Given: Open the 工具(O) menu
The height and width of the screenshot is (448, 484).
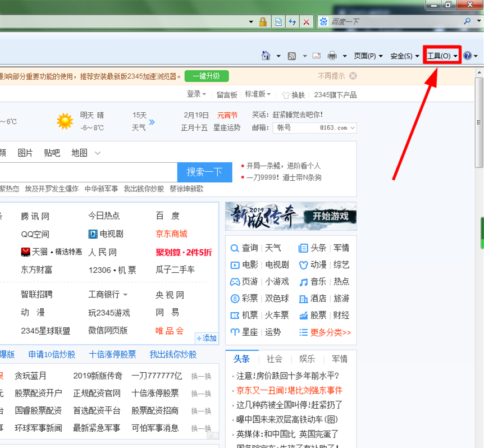Looking at the screenshot, I should click(x=442, y=56).
